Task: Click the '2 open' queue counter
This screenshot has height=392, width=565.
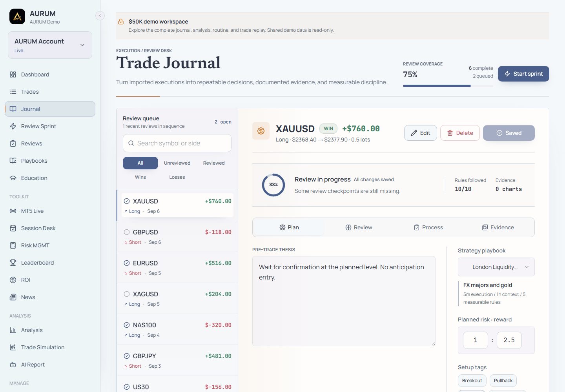Action: coord(223,122)
